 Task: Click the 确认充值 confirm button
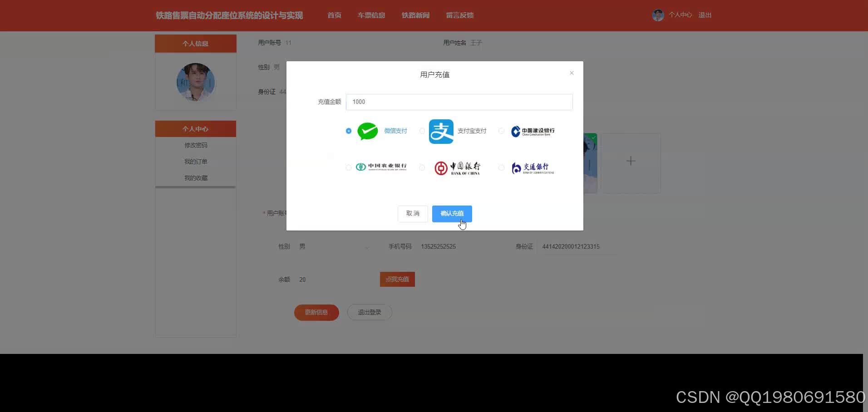click(451, 213)
